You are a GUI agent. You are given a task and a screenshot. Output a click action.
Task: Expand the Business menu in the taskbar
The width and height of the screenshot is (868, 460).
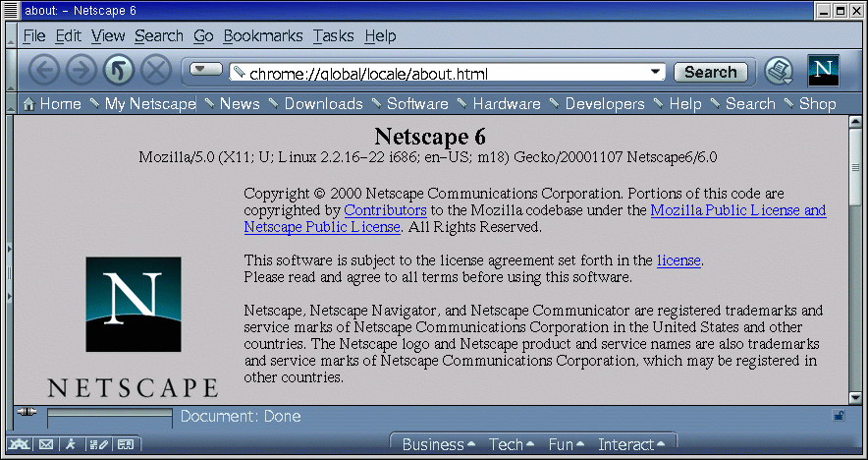(439, 444)
